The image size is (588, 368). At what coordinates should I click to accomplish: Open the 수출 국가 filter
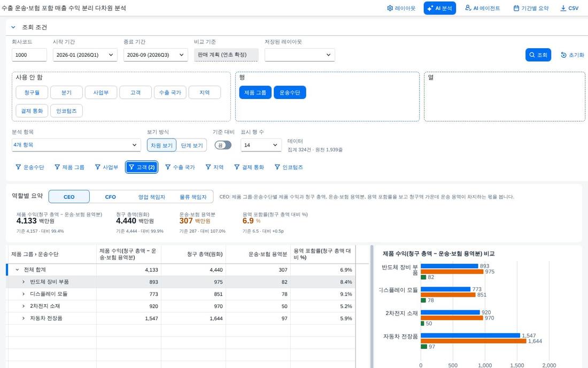[x=180, y=167]
